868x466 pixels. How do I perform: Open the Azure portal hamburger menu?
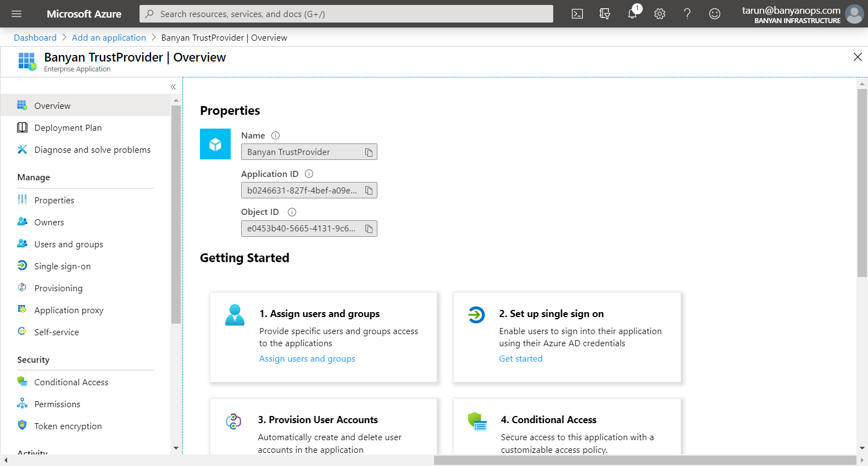[16, 14]
